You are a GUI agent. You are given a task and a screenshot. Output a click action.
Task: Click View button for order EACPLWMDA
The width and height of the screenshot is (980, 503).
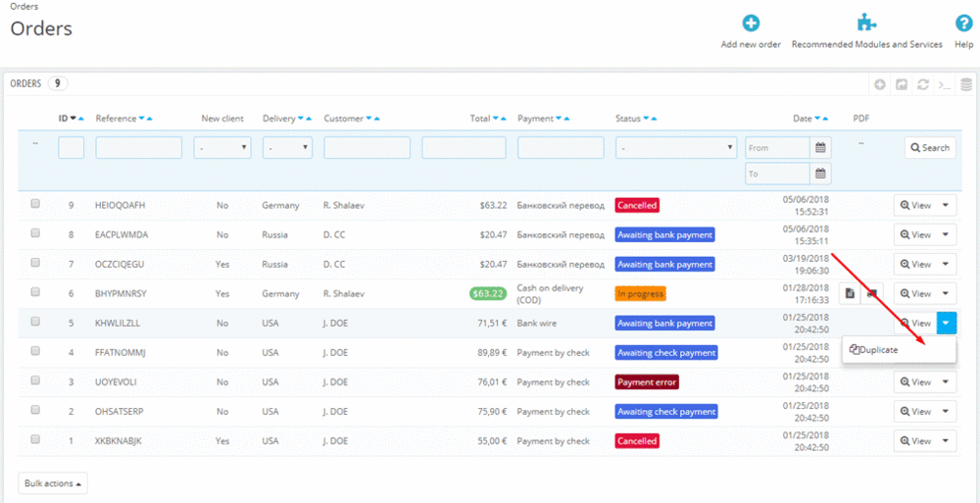tap(915, 235)
